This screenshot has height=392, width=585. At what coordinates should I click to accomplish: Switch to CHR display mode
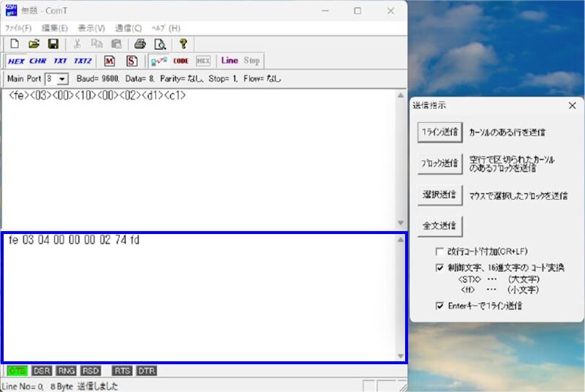[x=37, y=61]
